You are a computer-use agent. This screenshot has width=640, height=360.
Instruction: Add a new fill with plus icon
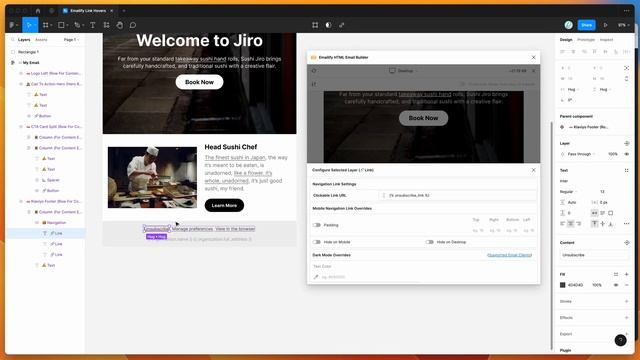(627, 274)
